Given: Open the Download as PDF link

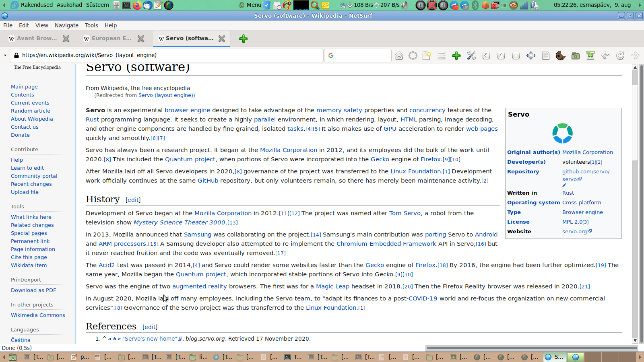Looking at the screenshot, I should pyautogui.click(x=33, y=290).
